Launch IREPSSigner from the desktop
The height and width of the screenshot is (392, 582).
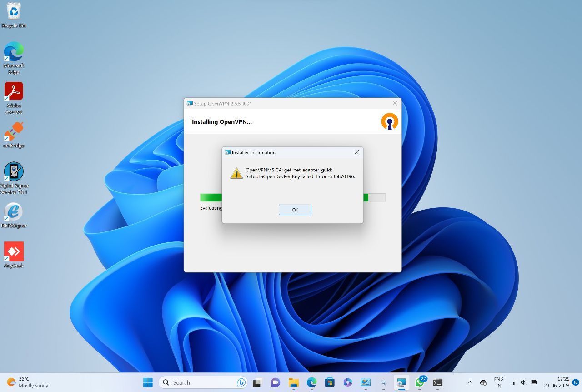14,212
